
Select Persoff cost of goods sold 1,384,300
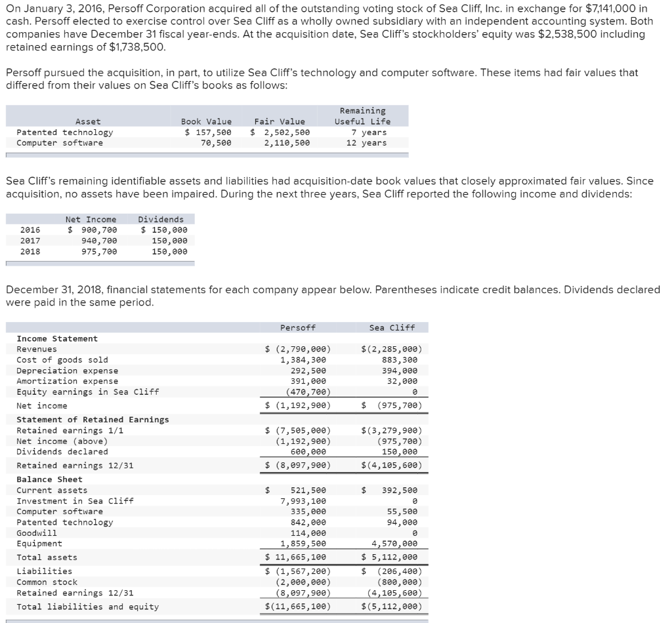[x=303, y=360]
